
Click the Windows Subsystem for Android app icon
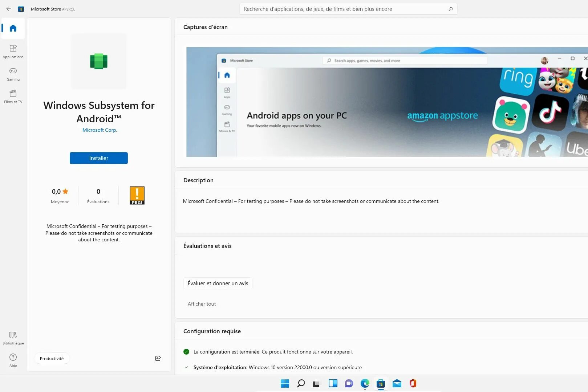click(99, 61)
